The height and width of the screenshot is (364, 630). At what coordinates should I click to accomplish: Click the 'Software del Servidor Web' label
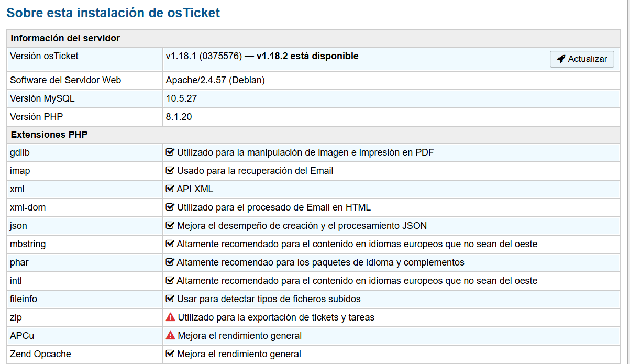coord(65,80)
